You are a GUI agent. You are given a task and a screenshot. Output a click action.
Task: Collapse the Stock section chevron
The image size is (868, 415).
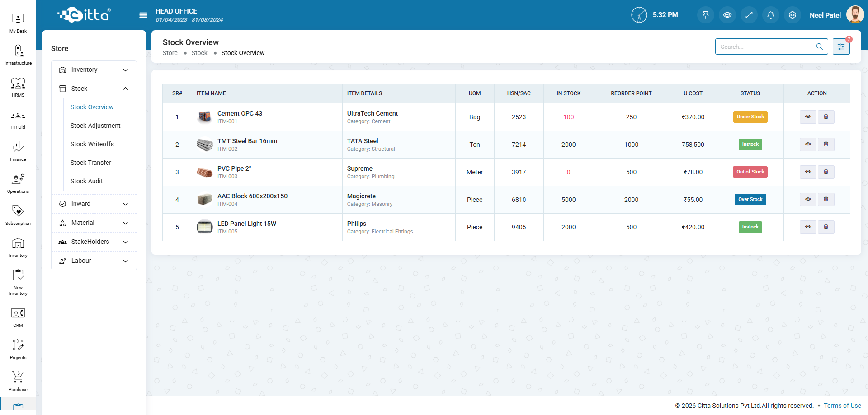pos(125,89)
